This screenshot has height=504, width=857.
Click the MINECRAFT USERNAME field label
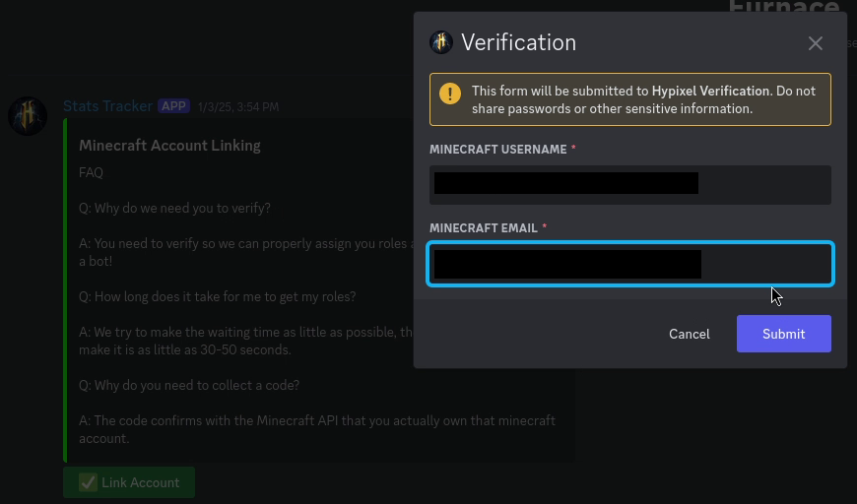pyautogui.click(x=497, y=150)
